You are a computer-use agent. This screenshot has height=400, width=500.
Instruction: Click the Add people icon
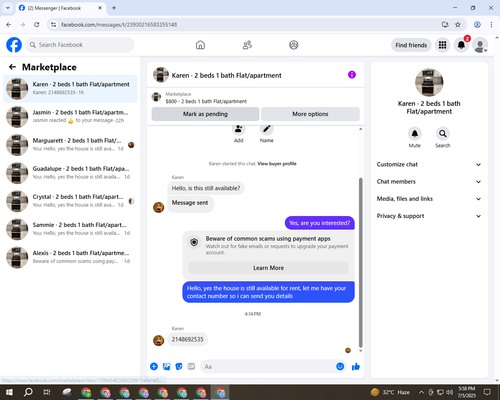(x=239, y=129)
